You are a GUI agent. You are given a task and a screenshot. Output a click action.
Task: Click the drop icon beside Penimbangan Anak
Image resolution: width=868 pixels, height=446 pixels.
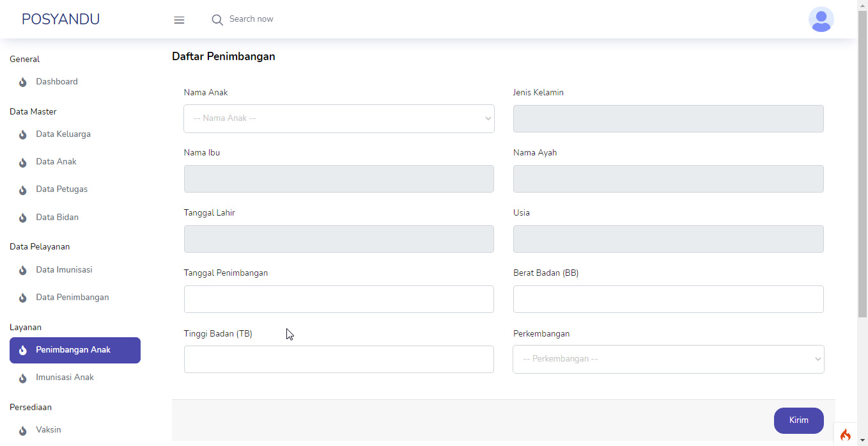pos(22,350)
